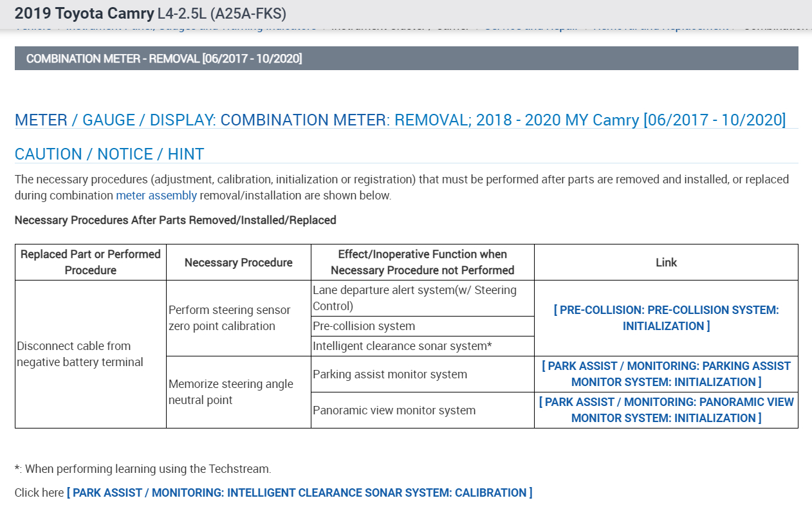
Task: Click 'Intelligent clearance sonar system*' cell
Action: [423, 346]
